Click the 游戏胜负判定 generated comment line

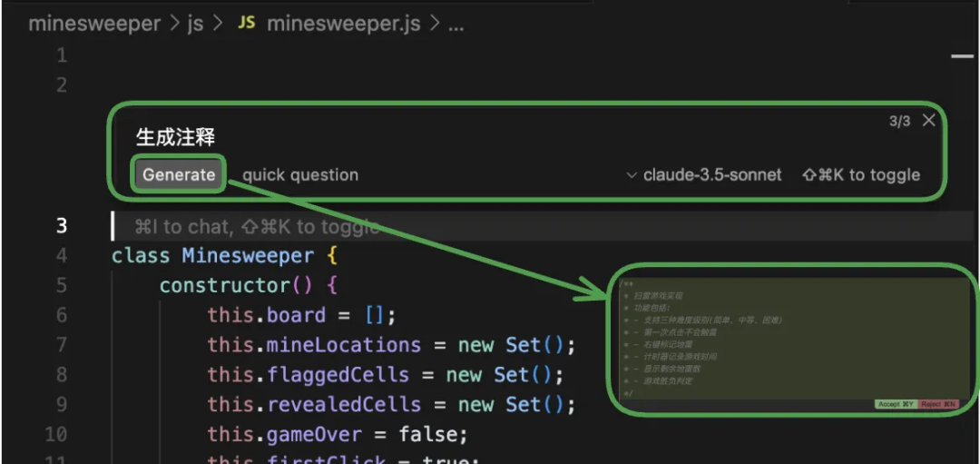658,380
